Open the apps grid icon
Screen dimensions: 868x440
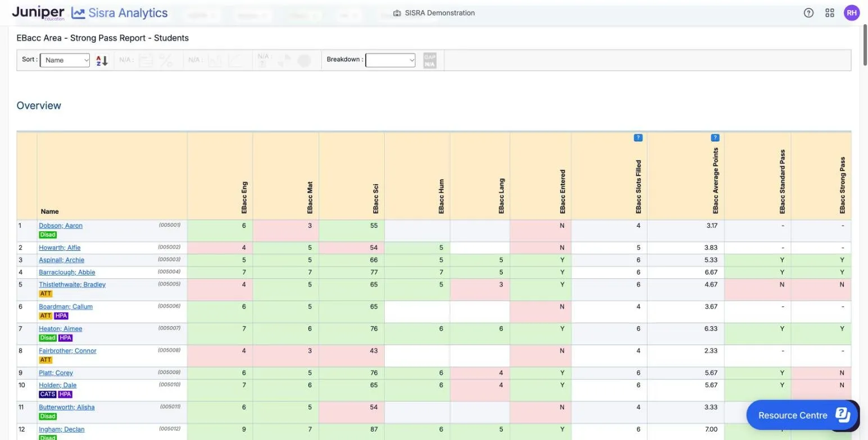[829, 13]
